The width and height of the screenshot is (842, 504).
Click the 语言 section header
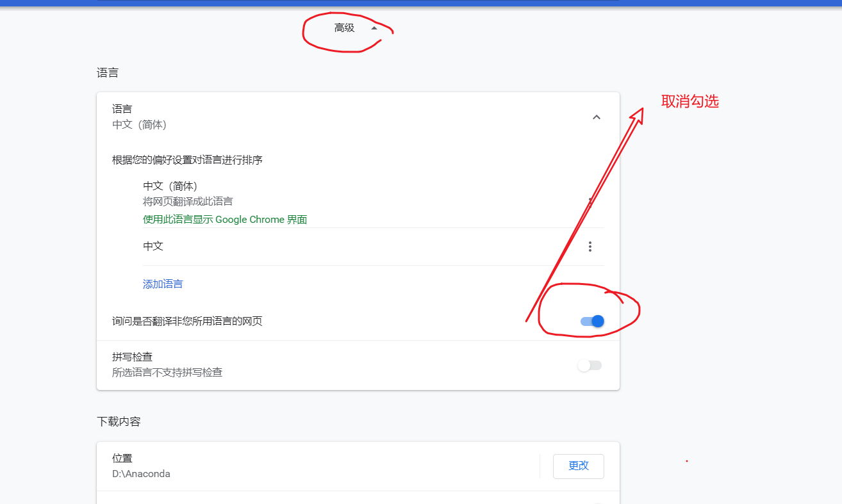click(x=106, y=72)
